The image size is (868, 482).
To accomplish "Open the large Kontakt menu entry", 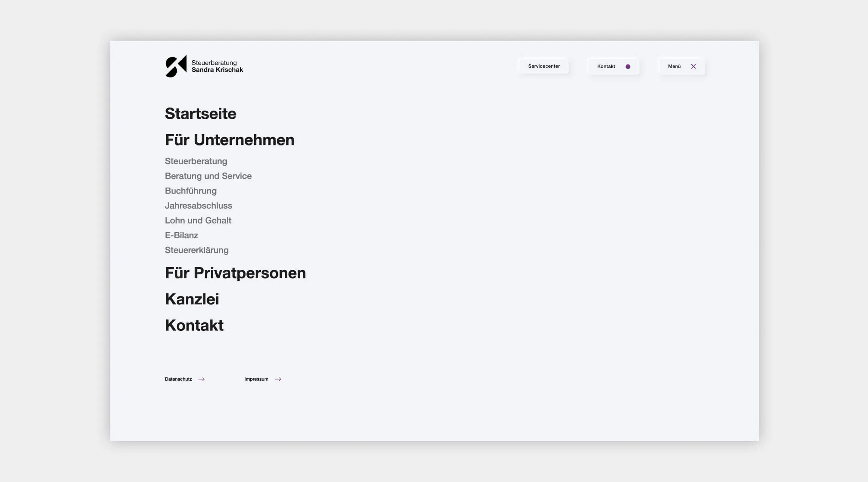I will coord(194,325).
